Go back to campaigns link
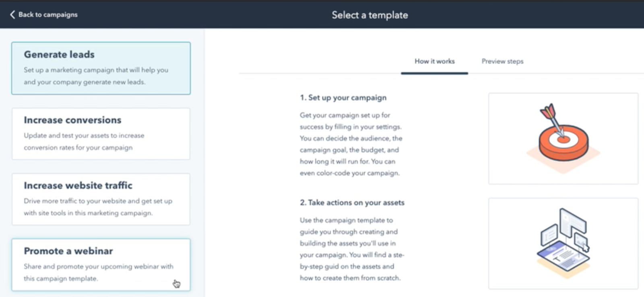This screenshot has width=644, height=297. point(43,14)
